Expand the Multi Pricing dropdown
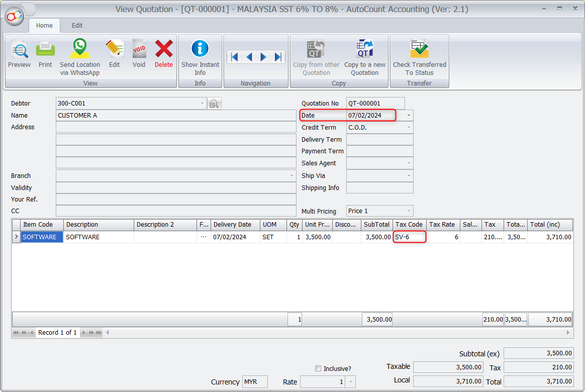This screenshot has width=585, height=392. [408, 211]
